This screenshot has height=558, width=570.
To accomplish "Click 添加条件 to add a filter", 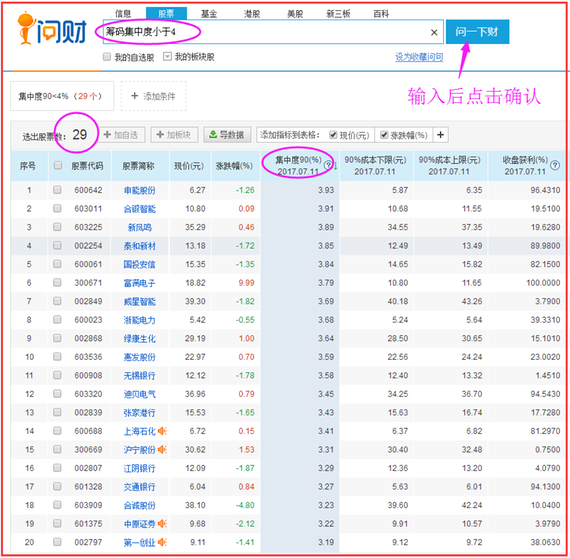I will pos(153,96).
